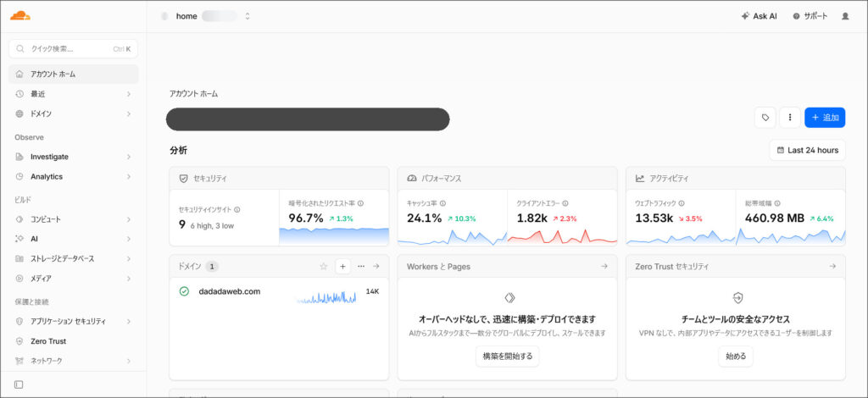The width and height of the screenshot is (868, 398).
Task: Click the Investigate icon in sidebar
Action: click(x=19, y=157)
